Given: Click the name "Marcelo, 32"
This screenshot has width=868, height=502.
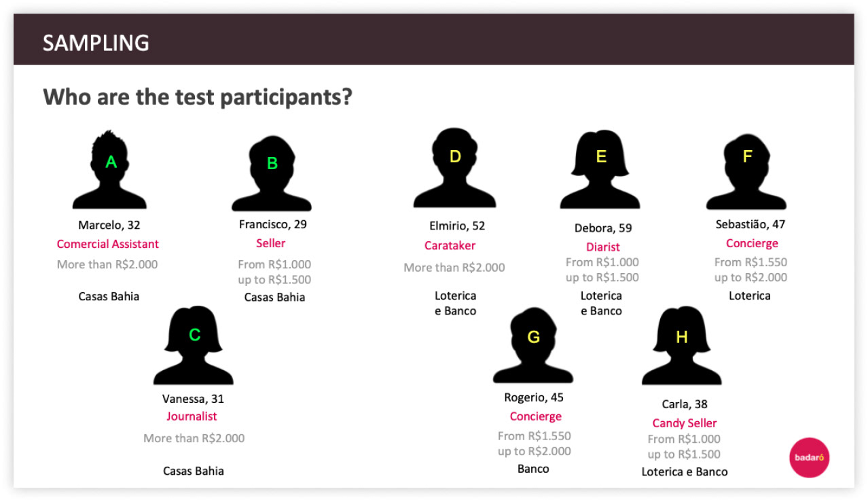Looking at the screenshot, I should [109, 225].
